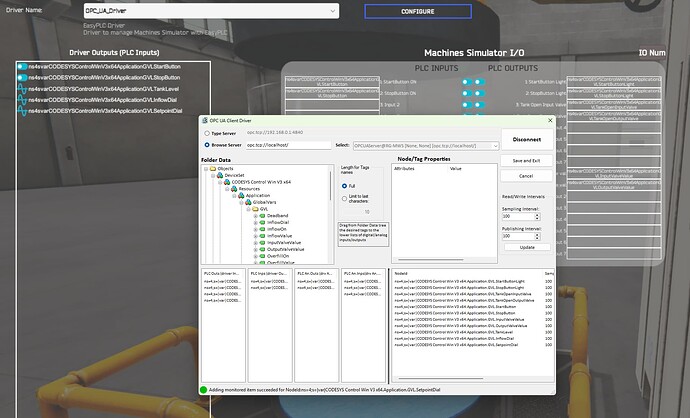Select the Type Server radio button
Viewport: 690px width, 418px height.
207,133
